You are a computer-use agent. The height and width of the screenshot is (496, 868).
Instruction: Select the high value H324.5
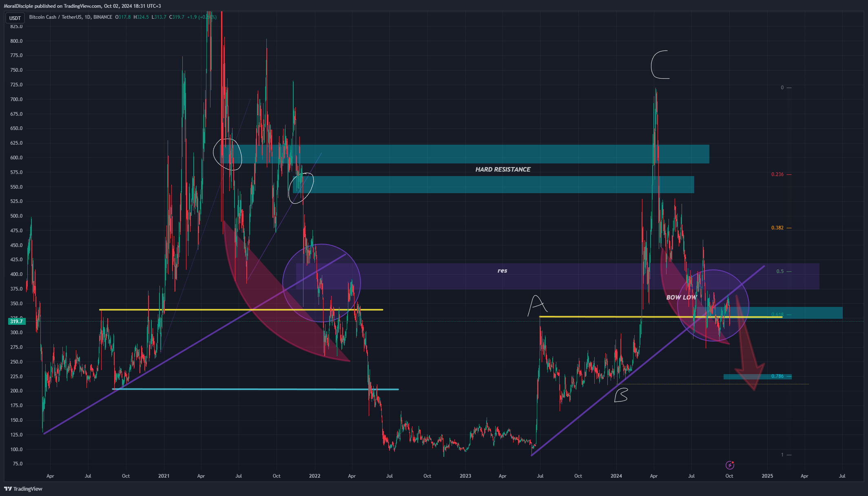point(141,17)
